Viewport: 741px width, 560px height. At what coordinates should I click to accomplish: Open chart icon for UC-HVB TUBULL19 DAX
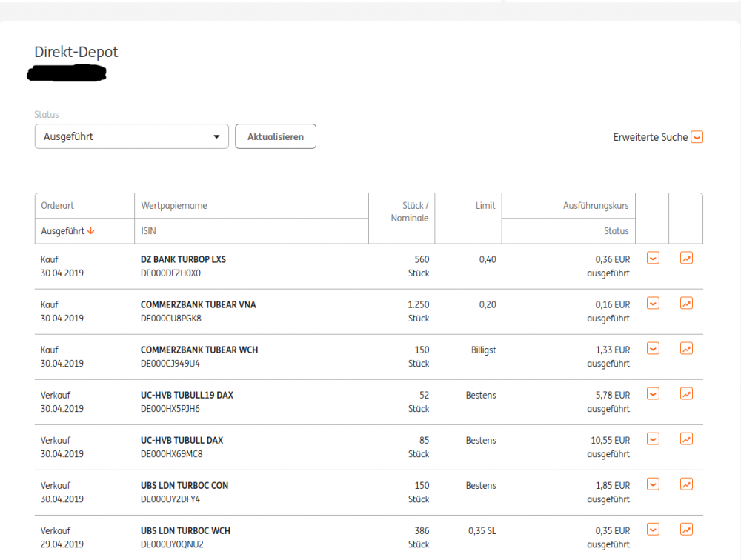click(686, 394)
